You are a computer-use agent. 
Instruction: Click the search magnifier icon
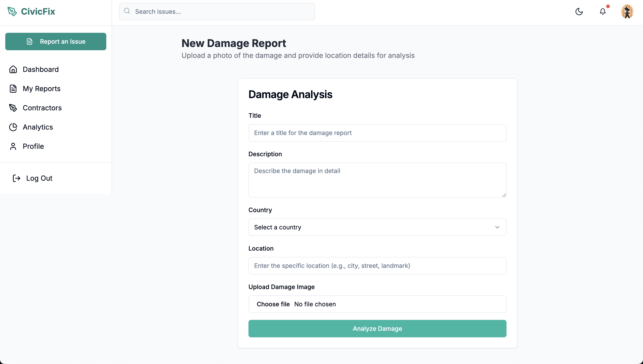pos(127,11)
